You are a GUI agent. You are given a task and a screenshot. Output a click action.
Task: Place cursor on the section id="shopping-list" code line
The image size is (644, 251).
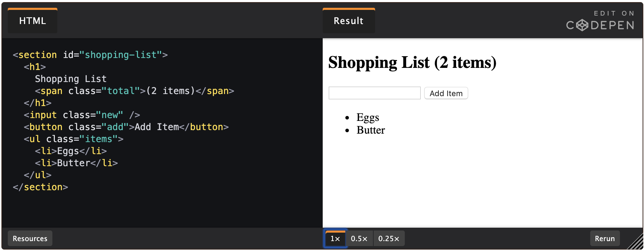click(x=90, y=55)
